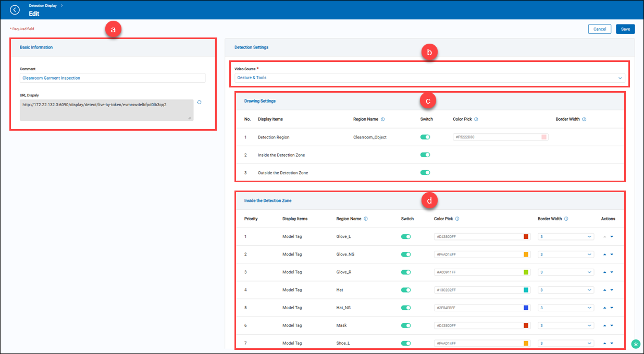Open the Region Name info tooltip in Drawing Settings
Screen dimensions: 644x354
coord(384,119)
